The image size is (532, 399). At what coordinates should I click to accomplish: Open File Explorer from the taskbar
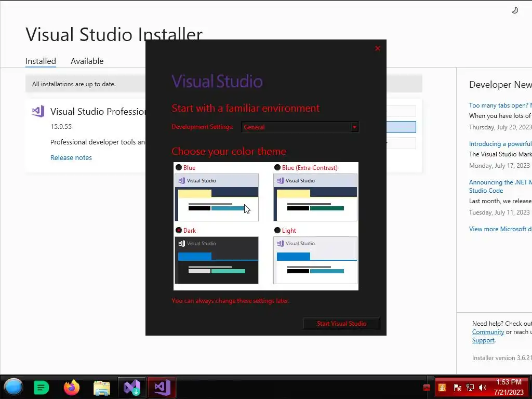tap(102, 388)
